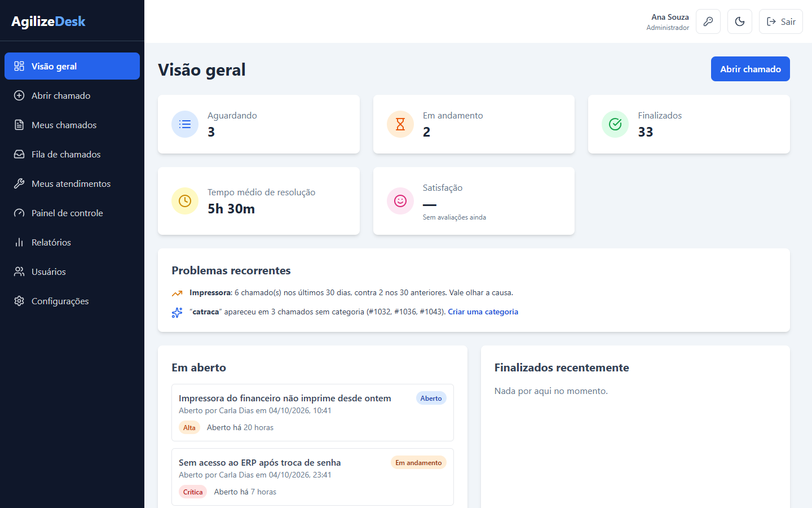812x508 pixels.
Task: Click the Alta priority badge
Action: tap(189, 427)
